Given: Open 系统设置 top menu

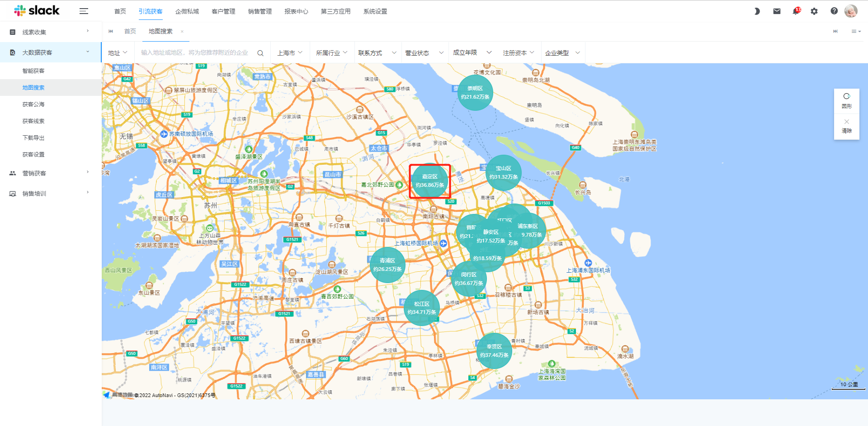Looking at the screenshot, I should click(x=375, y=11).
